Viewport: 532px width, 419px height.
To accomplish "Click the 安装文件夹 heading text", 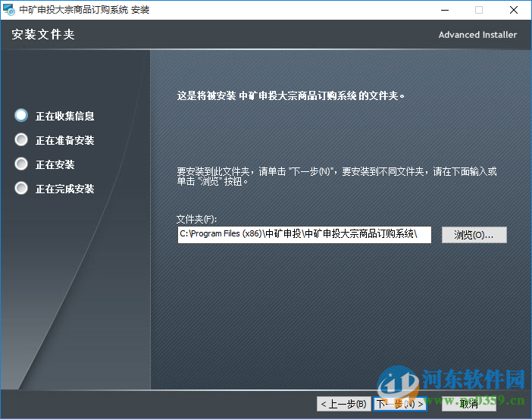I will [43, 34].
